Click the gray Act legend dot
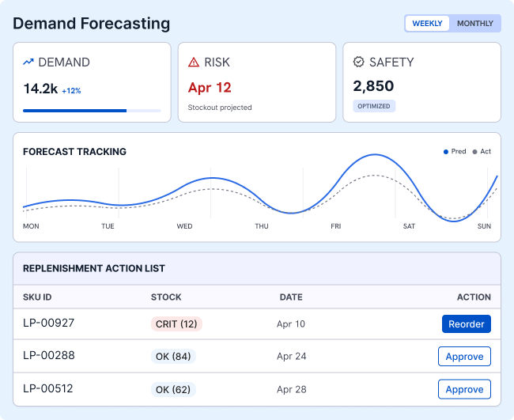 point(474,152)
